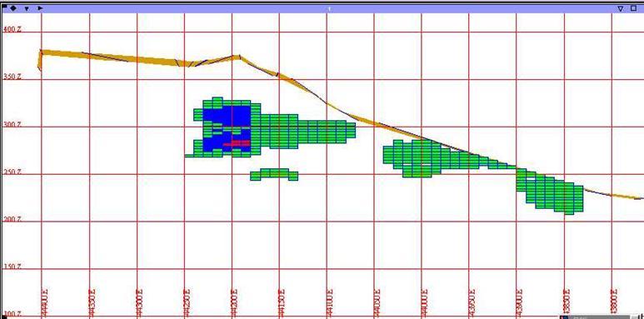Open the down-triangle menu at top left
This screenshot has height=319, width=644.
tap(27, 8)
